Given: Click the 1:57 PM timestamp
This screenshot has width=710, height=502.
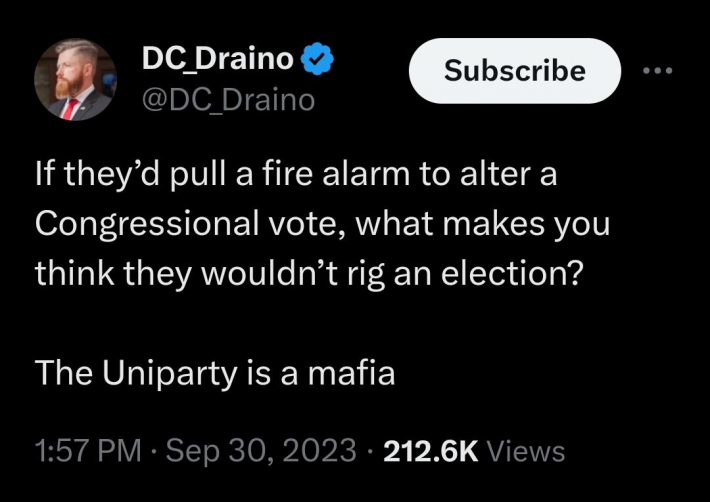Looking at the screenshot, I should tap(87, 452).
